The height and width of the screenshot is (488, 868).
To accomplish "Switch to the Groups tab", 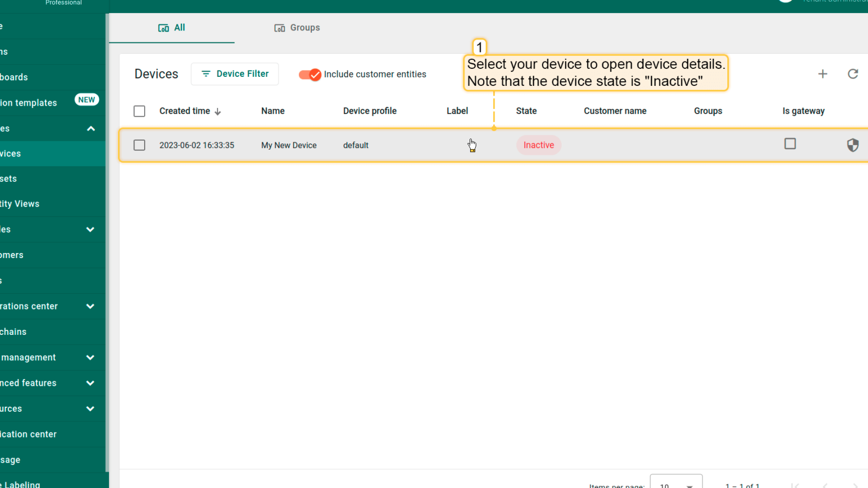I will click(297, 28).
